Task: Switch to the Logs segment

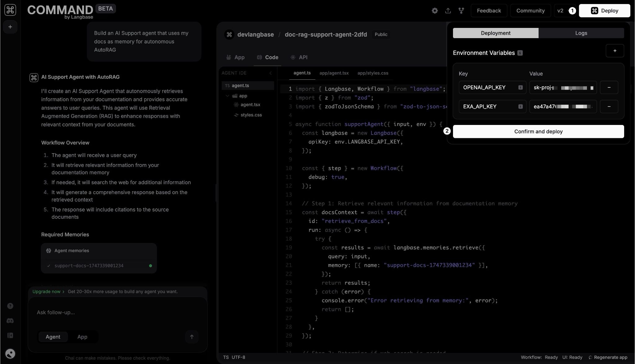Action: coord(581,33)
